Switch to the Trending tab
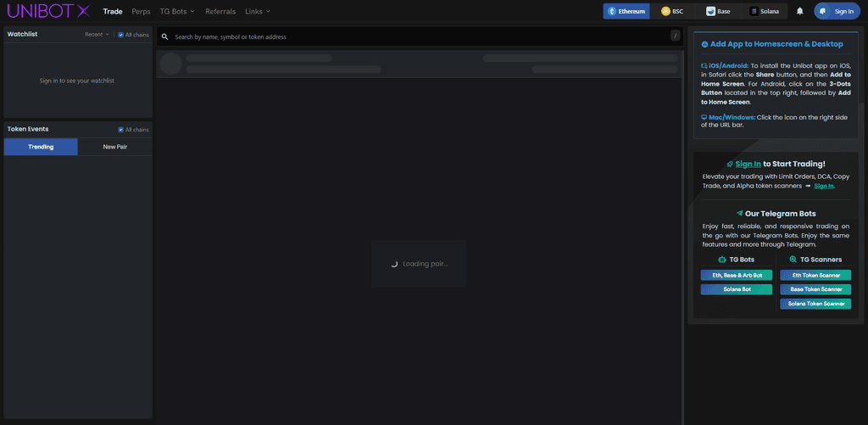The image size is (868, 425). click(x=41, y=147)
